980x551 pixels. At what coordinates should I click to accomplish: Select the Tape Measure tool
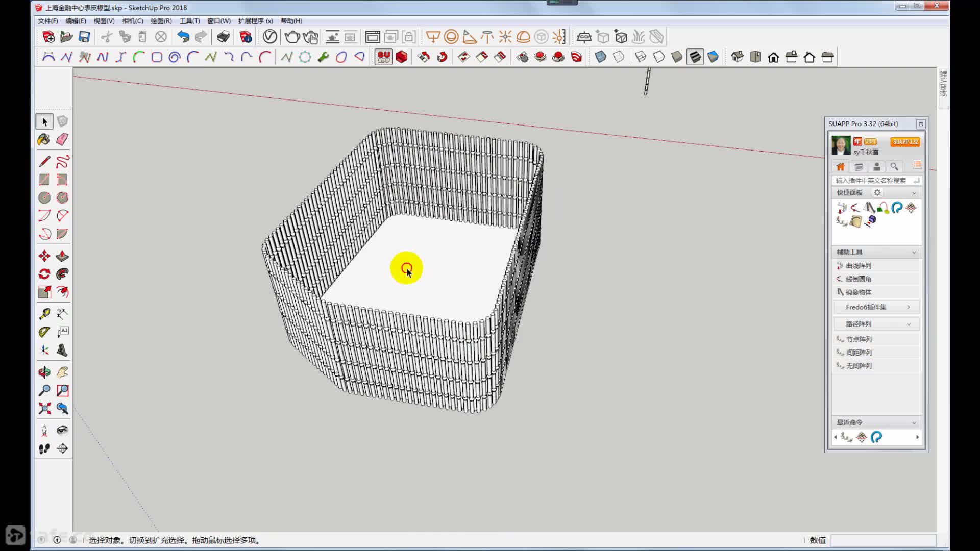(x=44, y=314)
